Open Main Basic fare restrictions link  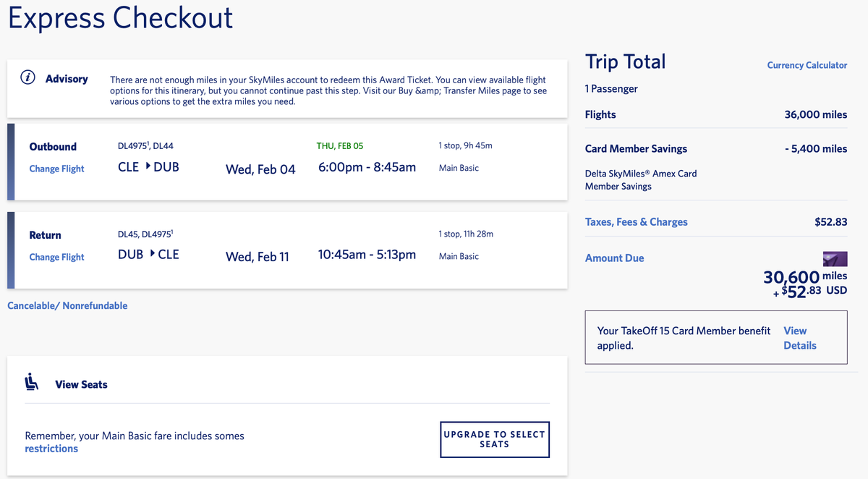pos(51,449)
